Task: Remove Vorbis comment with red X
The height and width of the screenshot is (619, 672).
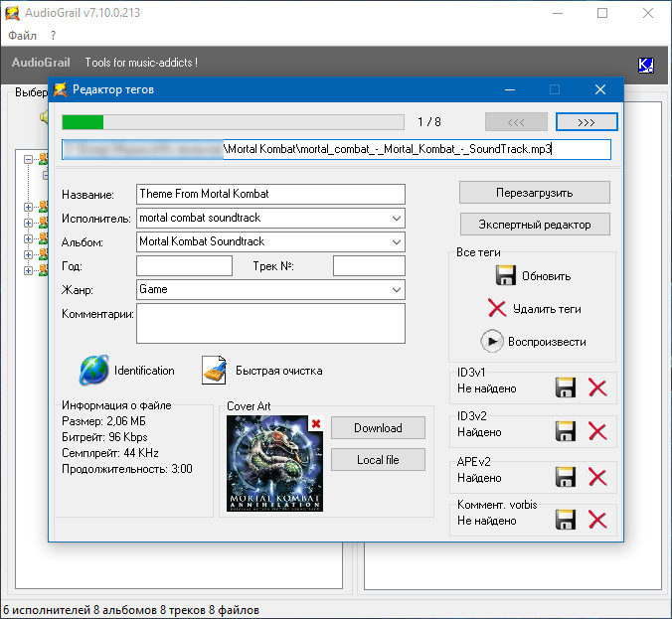Action: pos(597,520)
